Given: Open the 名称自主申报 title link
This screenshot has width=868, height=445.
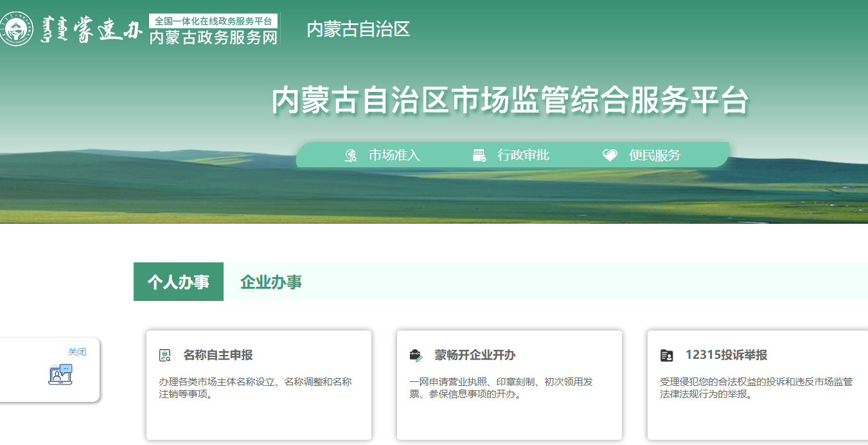Looking at the screenshot, I should coord(218,355).
